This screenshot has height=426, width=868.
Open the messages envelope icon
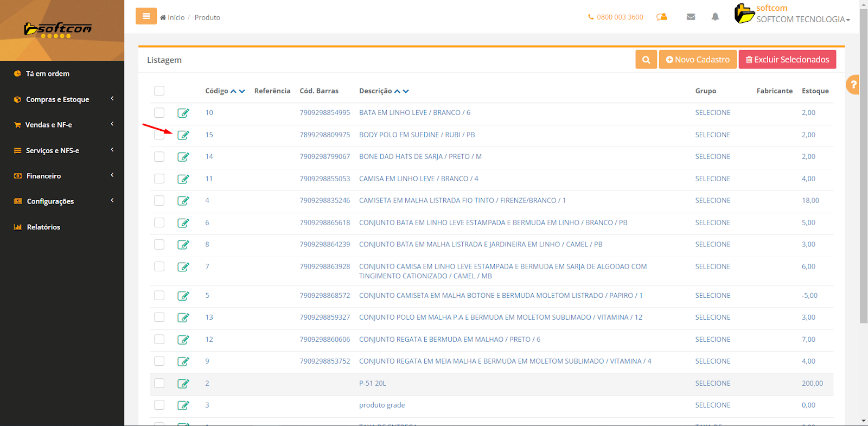pyautogui.click(x=691, y=17)
